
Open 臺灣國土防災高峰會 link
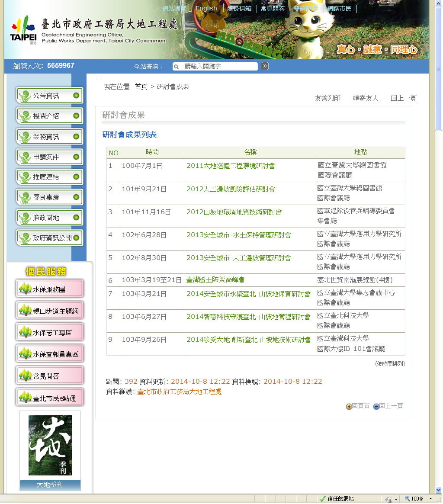click(215, 279)
